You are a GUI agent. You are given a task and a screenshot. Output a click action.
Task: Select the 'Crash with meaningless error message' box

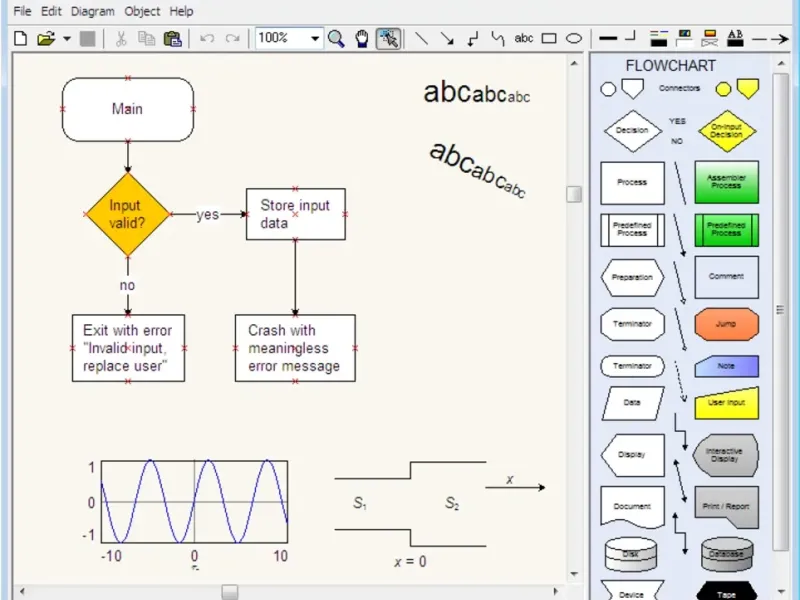pyautogui.click(x=295, y=348)
